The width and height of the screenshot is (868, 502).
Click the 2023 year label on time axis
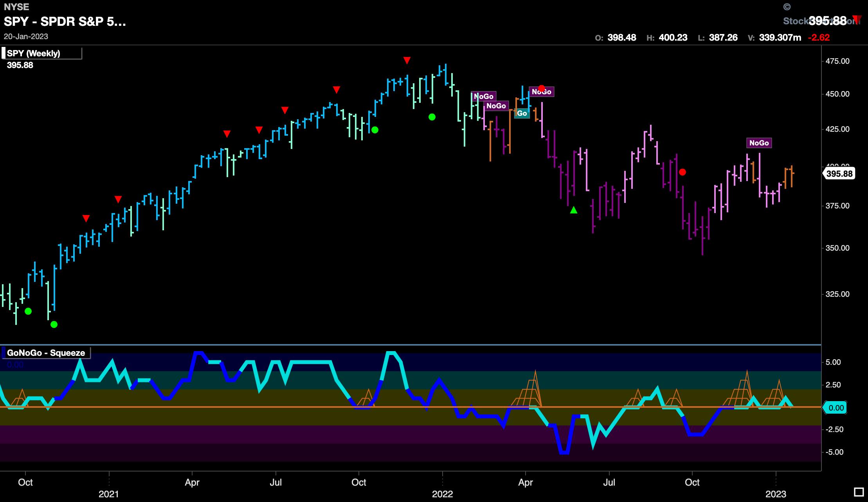coord(776,494)
